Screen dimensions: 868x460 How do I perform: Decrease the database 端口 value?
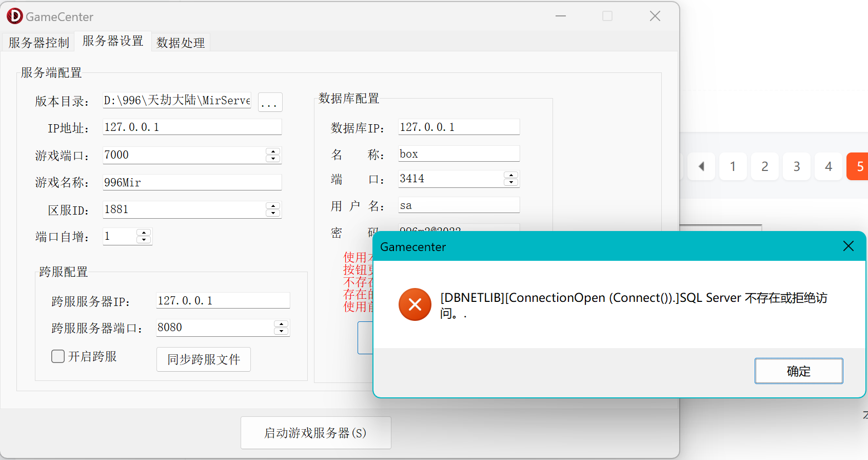511,182
